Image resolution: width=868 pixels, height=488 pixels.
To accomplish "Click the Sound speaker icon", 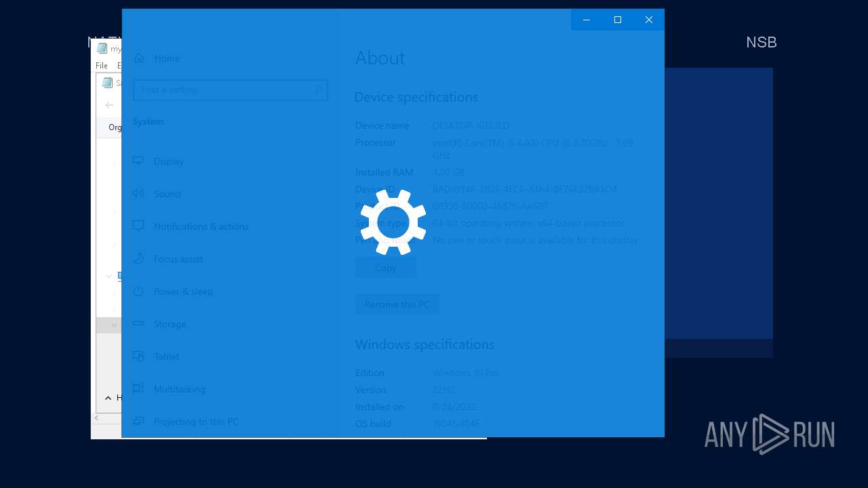I will [x=138, y=193].
